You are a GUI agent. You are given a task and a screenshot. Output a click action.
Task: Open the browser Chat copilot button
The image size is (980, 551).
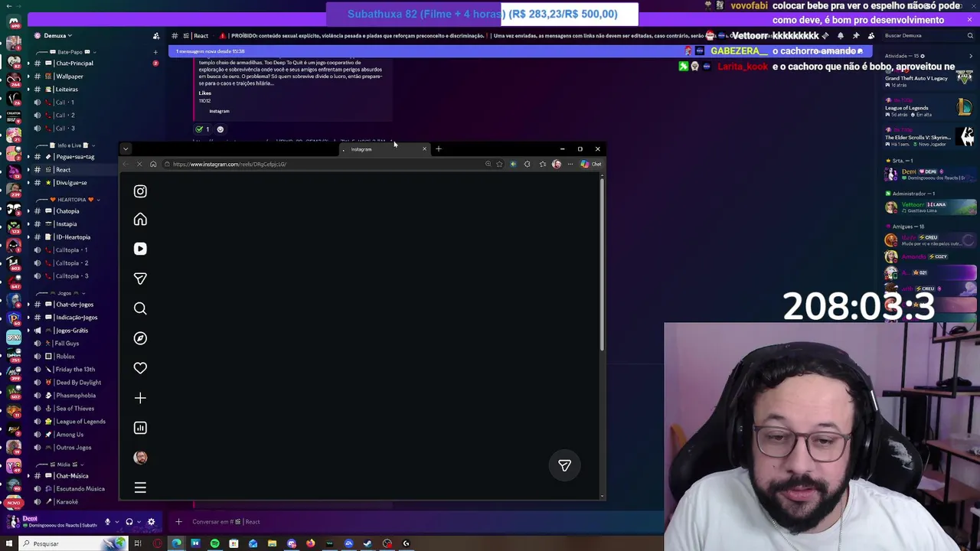[591, 164]
